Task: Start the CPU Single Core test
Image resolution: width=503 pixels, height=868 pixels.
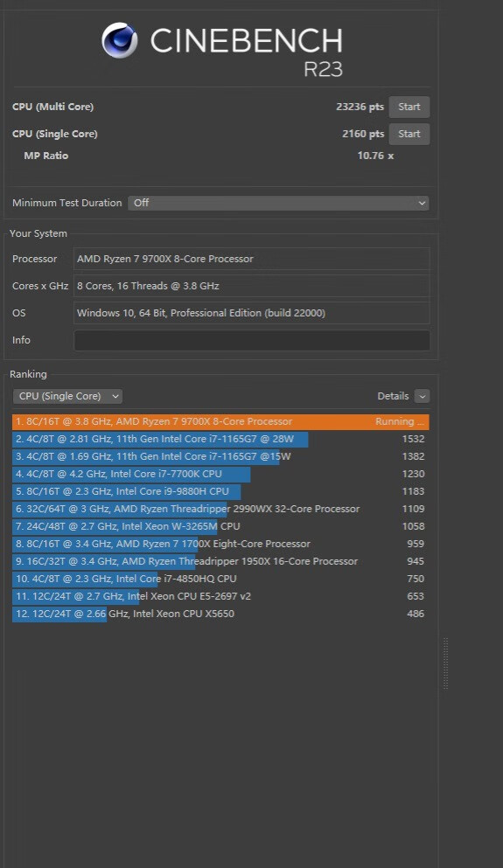Action: (409, 134)
